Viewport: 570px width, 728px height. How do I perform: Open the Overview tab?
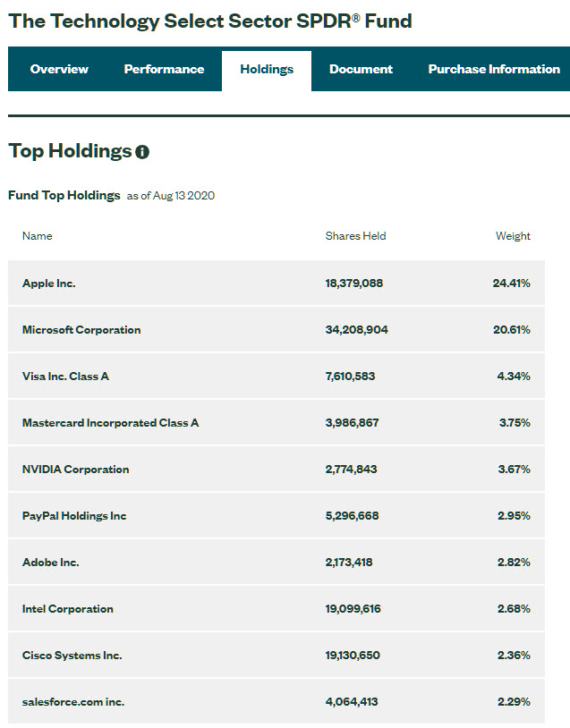(x=59, y=69)
